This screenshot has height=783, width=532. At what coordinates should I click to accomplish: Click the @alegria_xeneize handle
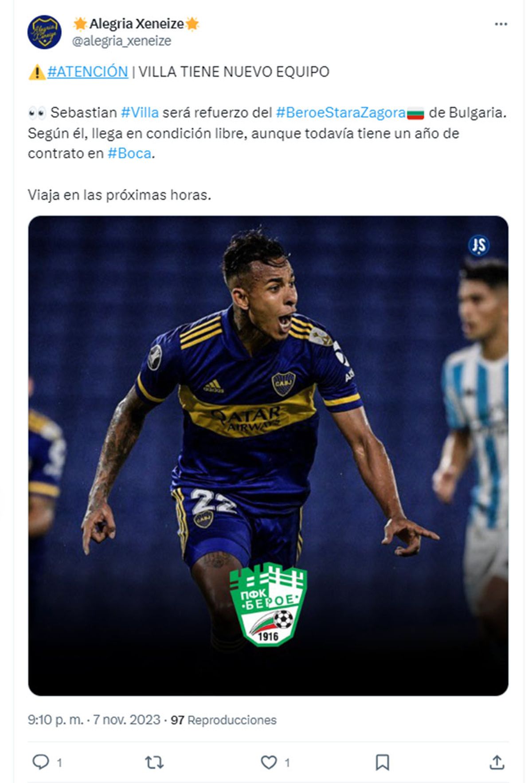[121, 41]
